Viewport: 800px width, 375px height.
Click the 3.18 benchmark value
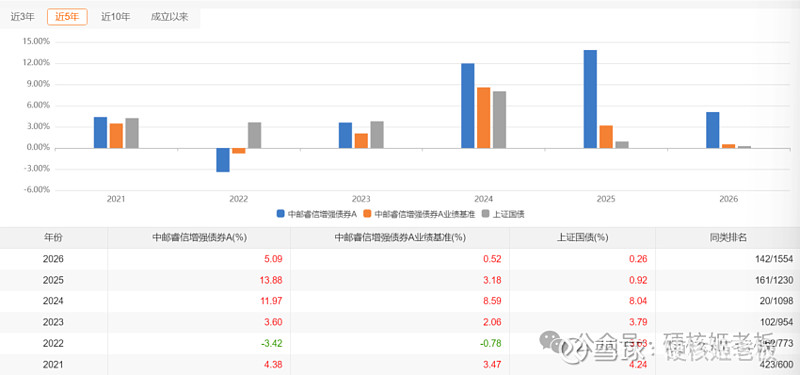492,280
